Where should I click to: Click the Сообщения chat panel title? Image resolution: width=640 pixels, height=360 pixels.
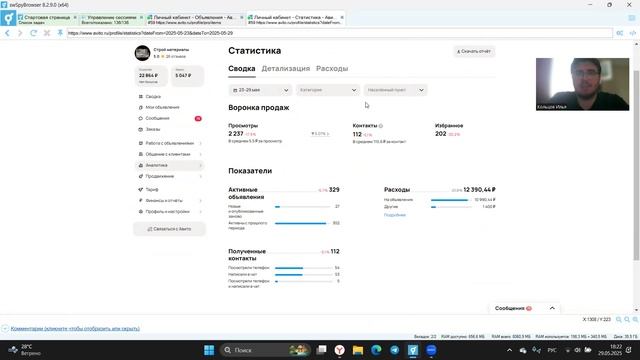tap(509, 308)
